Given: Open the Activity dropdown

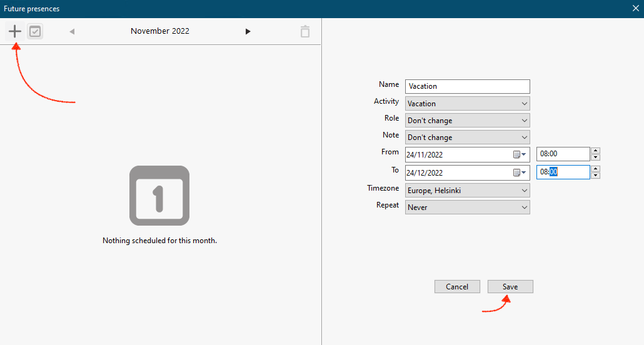Looking at the screenshot, I should (x=468, y=104).
